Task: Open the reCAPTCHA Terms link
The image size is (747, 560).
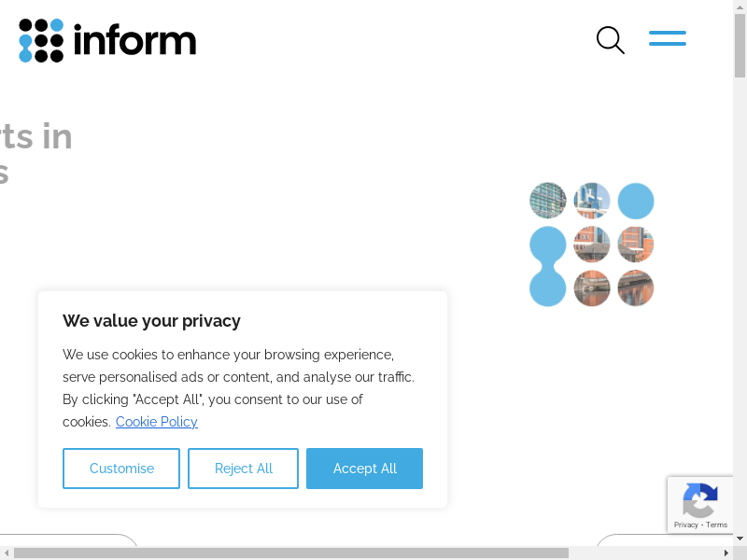Action: 717,525
